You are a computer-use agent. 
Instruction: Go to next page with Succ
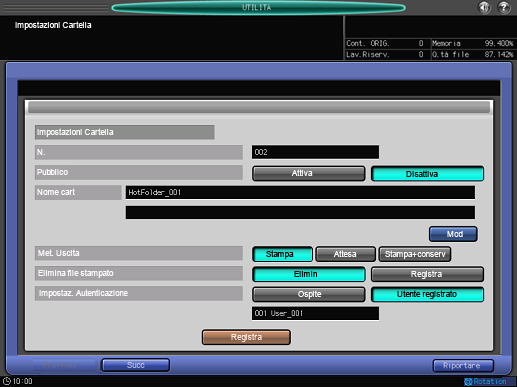pos(136,365)
